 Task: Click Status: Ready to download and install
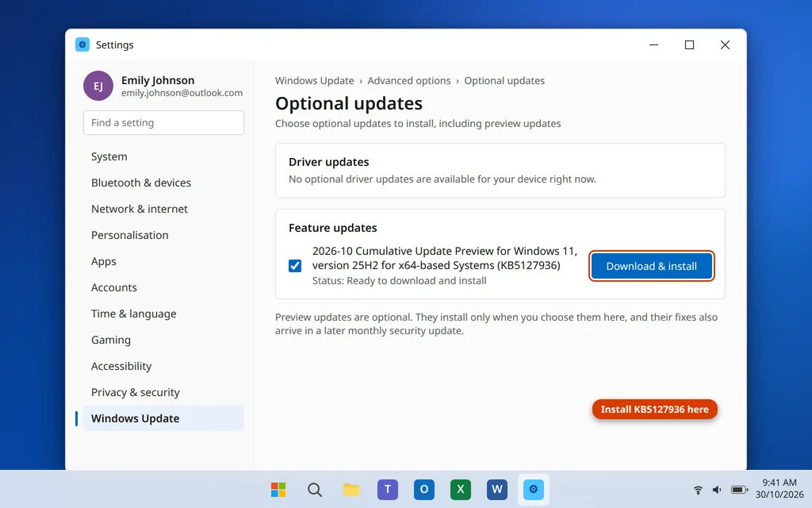coord(400,281)
